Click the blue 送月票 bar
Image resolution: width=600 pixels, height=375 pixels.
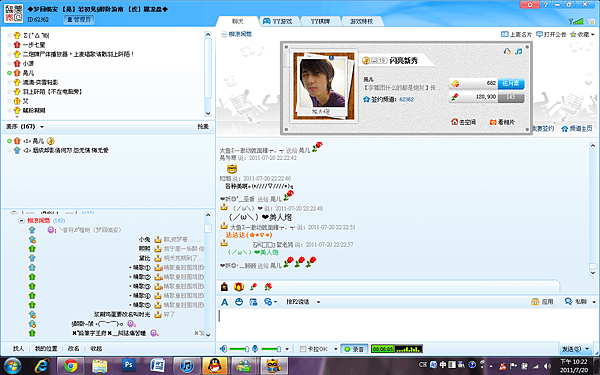[511, 83]
